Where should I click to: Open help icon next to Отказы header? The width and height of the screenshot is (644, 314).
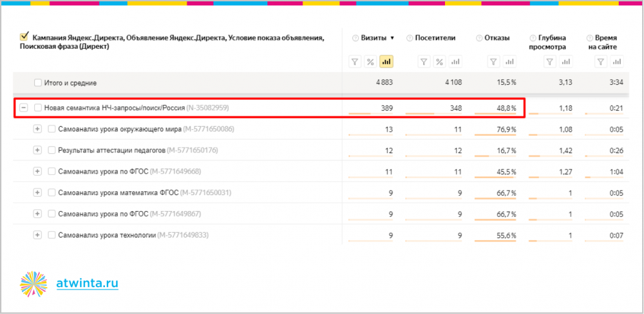click(x=479, y=38)
